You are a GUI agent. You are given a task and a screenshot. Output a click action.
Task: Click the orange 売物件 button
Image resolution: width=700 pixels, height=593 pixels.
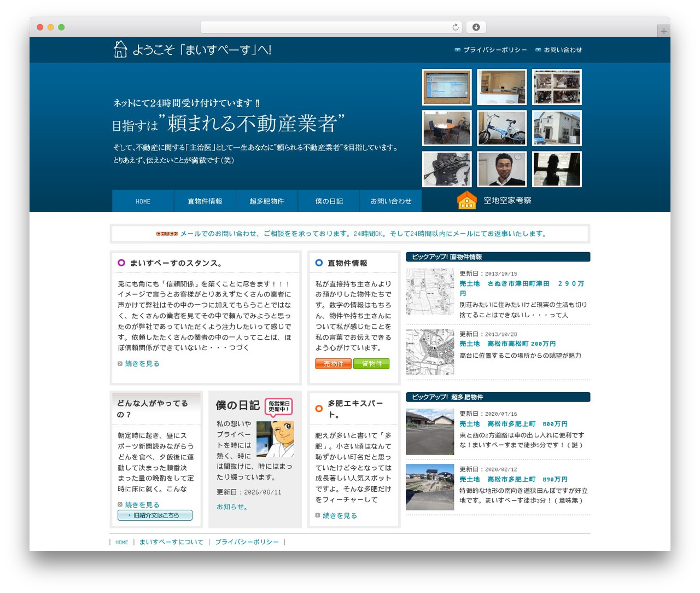[x=333, y=364]
